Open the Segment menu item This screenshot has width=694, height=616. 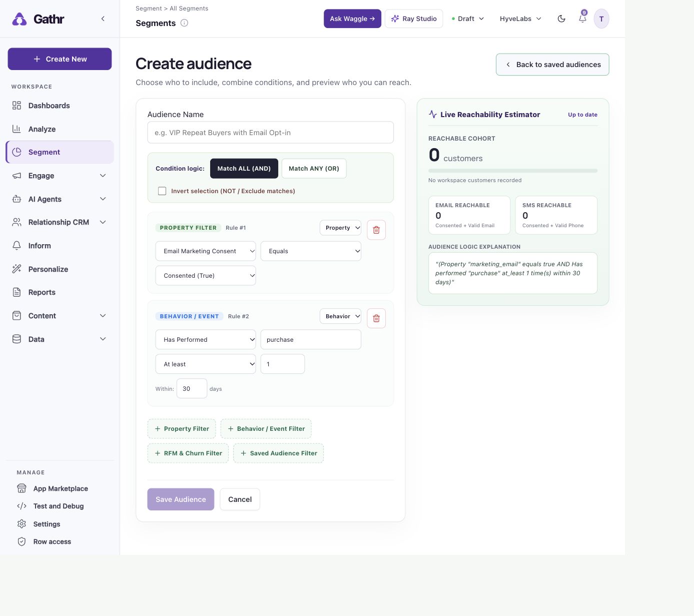pyautogui.click(x=60, y=152)
